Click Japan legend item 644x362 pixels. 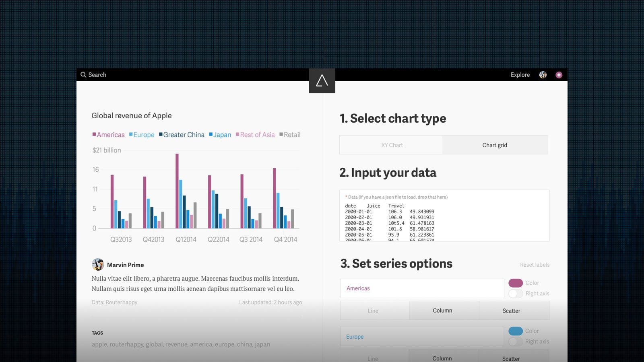click(x=220, y=135)
